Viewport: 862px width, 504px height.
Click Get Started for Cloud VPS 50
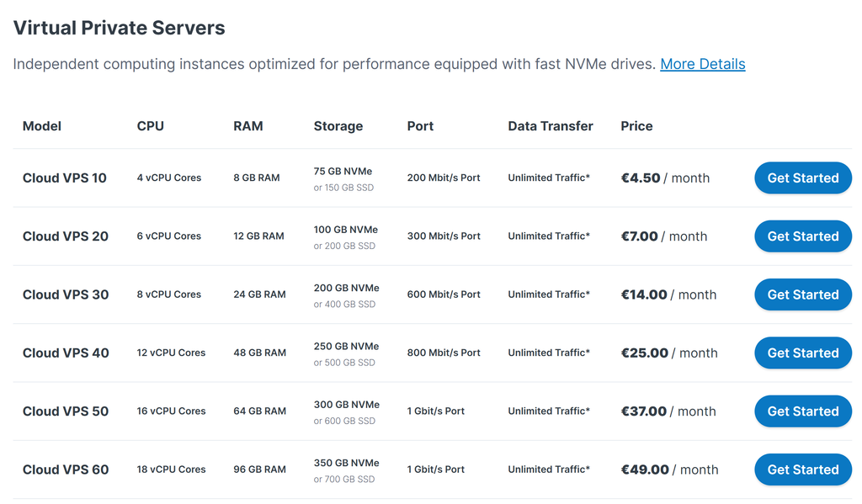point(802,411)
